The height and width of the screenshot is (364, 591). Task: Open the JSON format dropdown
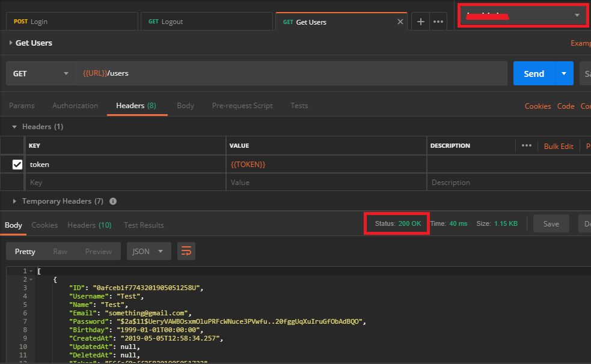click(x=149, y=251)
